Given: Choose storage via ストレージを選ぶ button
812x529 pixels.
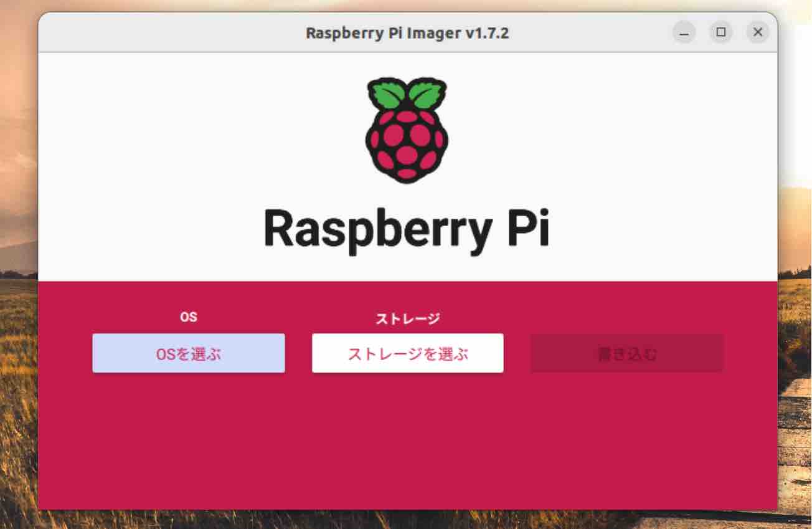Looking at the screenshot, I should 408,353.
